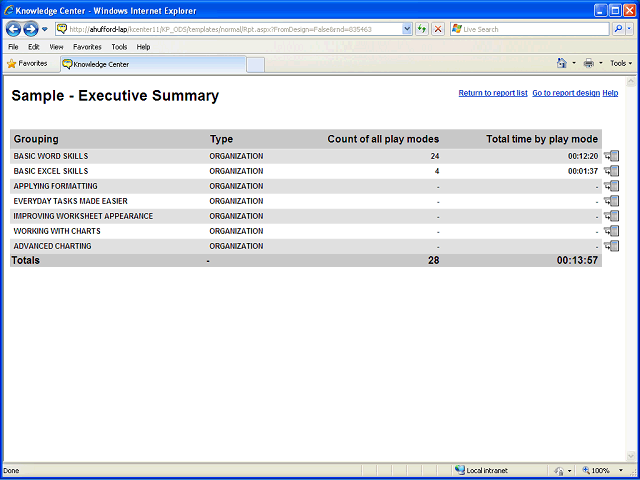Click Count of all play modes header
Image resolution: width=640 pixels, height=480 pixels.
click(383, 139)
